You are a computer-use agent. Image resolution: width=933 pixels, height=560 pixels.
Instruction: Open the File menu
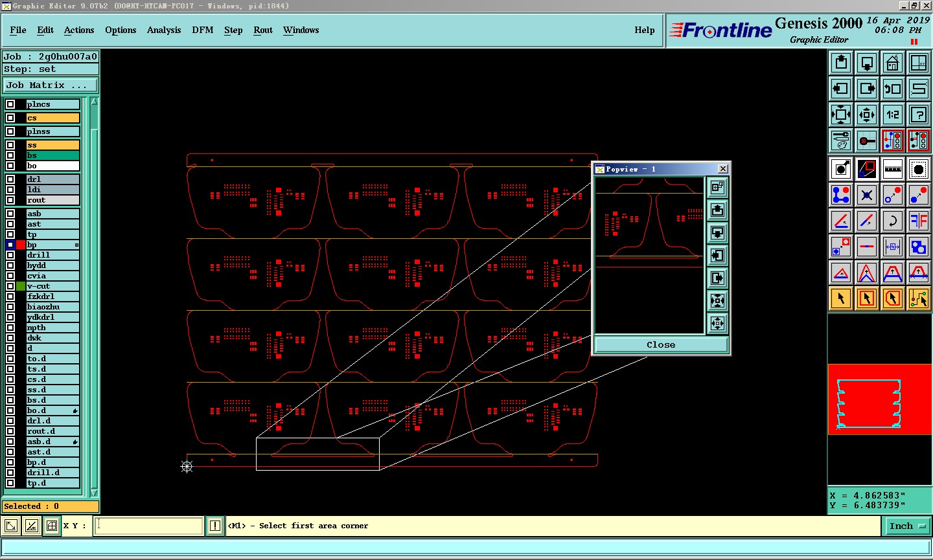point(18,30)
